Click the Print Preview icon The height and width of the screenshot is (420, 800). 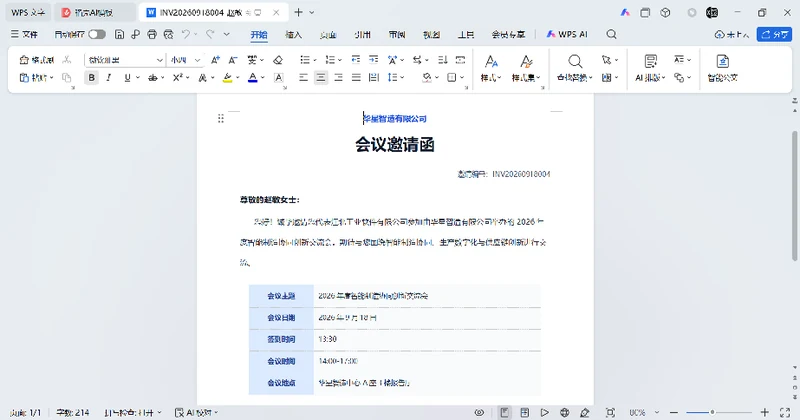[168, 34]
